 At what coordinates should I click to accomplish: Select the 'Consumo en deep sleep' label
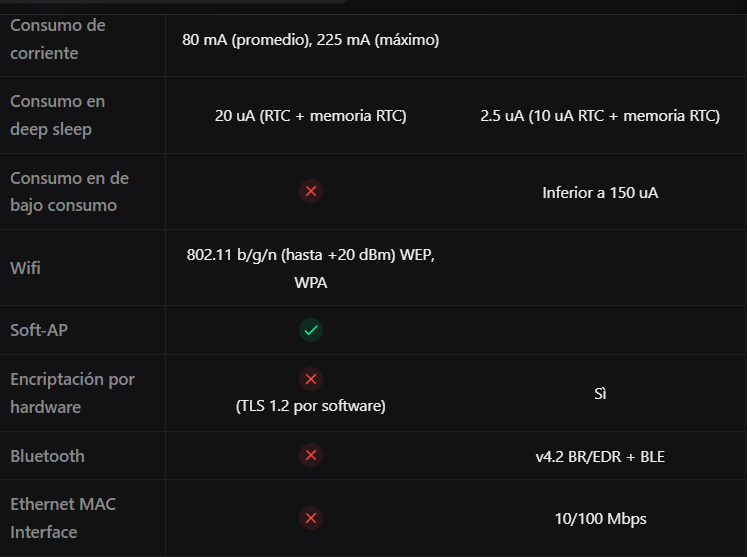(58, 115)
